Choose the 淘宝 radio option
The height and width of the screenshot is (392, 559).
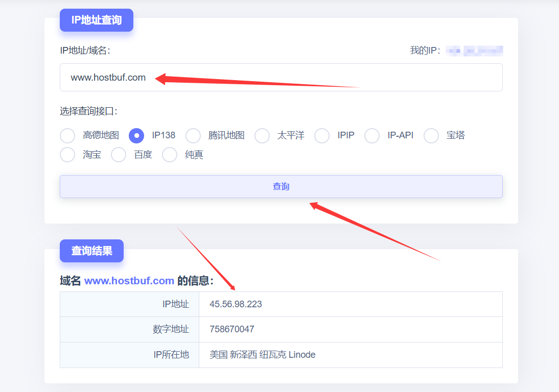point(67,155)
